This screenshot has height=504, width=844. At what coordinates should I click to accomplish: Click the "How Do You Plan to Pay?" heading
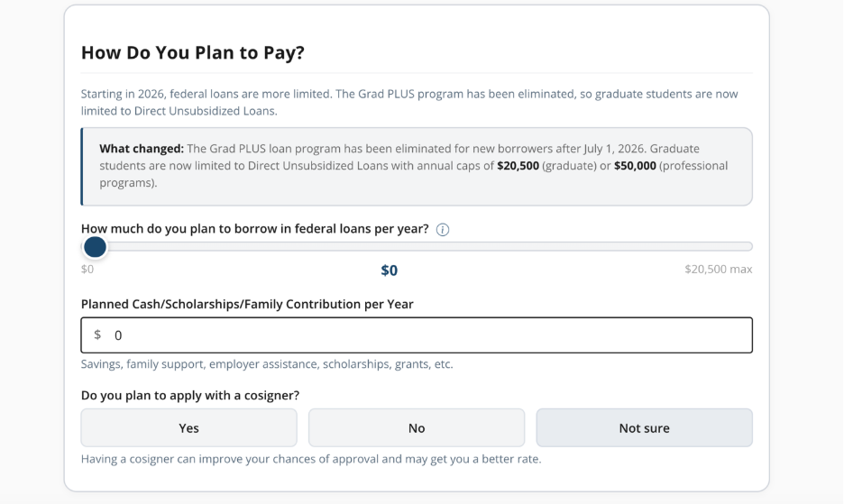[x=193, y=53]
